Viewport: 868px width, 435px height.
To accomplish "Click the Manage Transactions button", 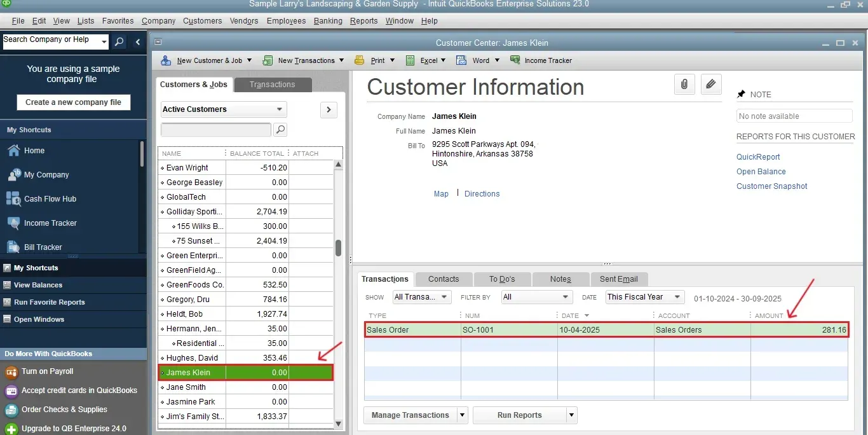I will [410, 415].
